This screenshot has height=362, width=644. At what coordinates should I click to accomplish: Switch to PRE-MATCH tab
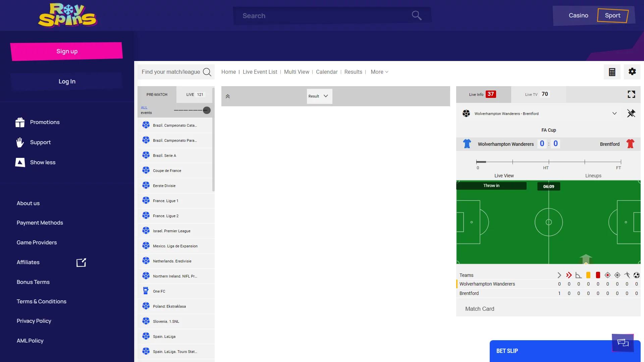coord(157,95)
